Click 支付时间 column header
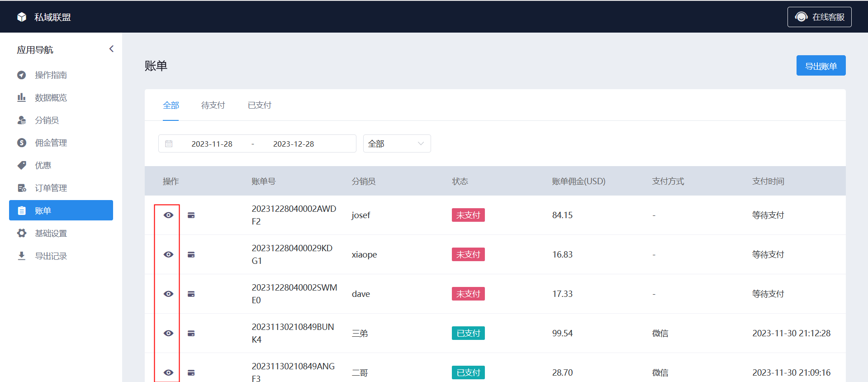868x382 pixels. click(768, 181)
